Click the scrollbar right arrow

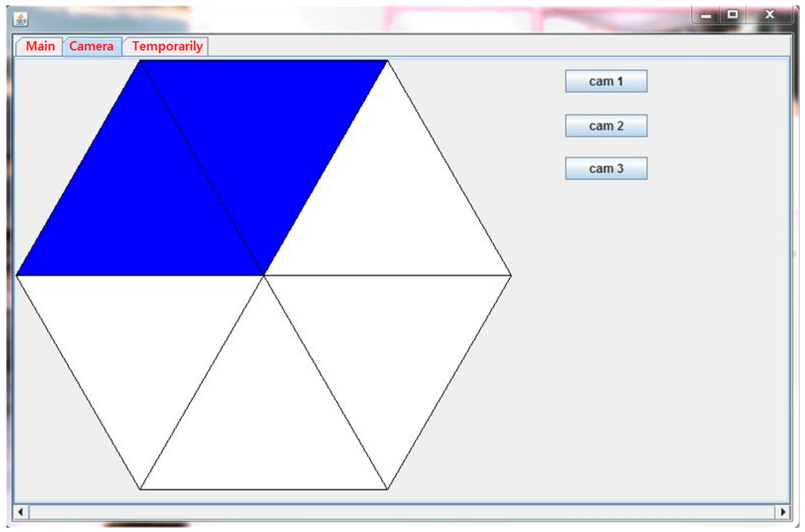click(x=783, y=512)
